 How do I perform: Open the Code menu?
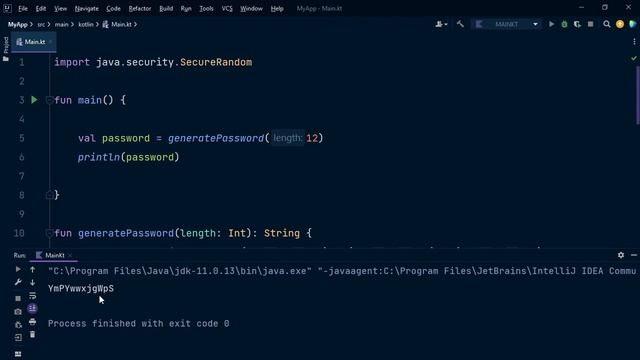coord(113,8)
